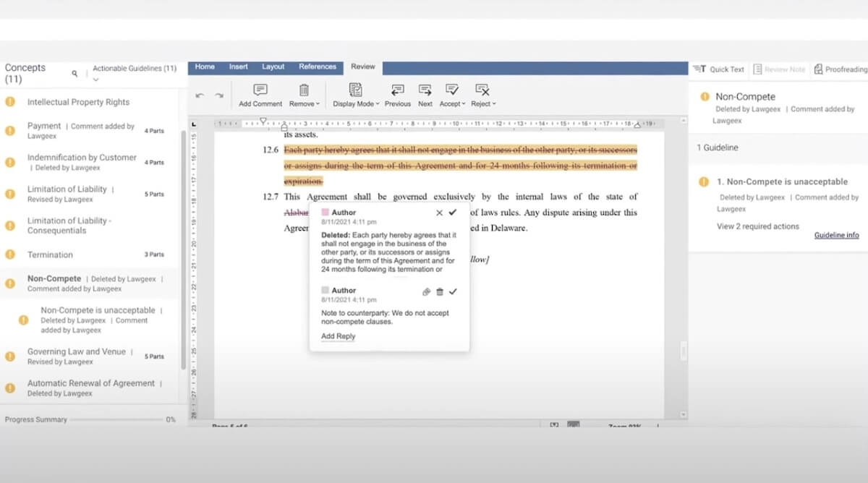Switch to the References tab
This screenshot has height=483, width=868.
coord(318,67)
